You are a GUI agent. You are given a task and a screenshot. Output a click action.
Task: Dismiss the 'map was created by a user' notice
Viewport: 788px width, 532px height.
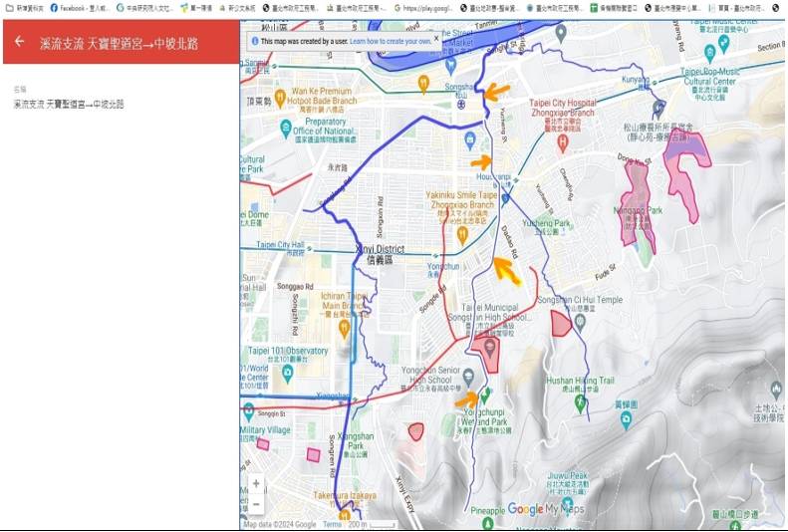click(436, 42)
